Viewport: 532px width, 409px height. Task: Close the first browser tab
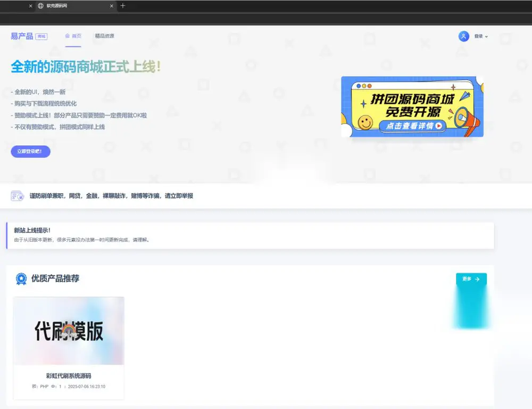30,6
